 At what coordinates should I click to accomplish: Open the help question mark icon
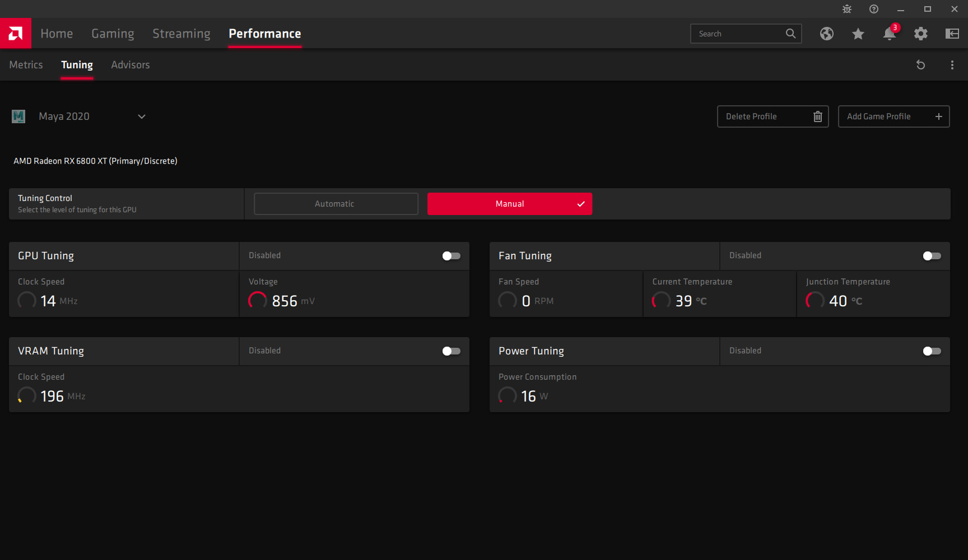pyautogui.click(x=874, y=9)
